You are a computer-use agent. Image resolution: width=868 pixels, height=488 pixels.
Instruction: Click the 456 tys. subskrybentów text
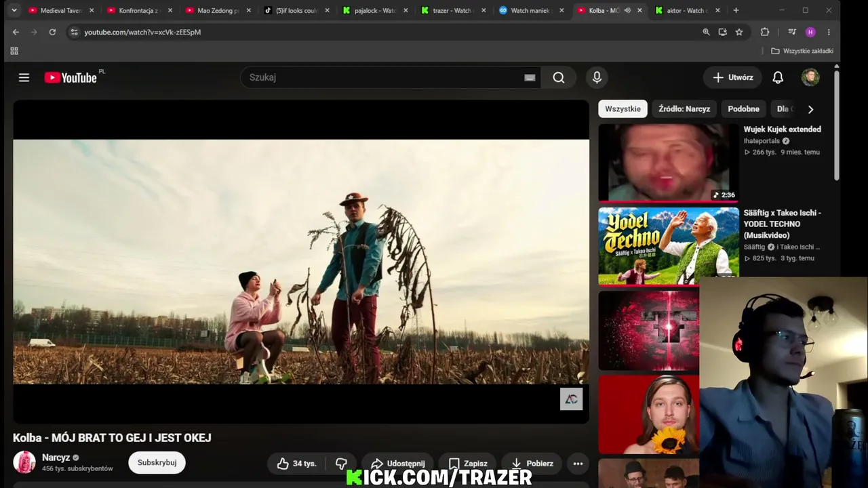77,468
